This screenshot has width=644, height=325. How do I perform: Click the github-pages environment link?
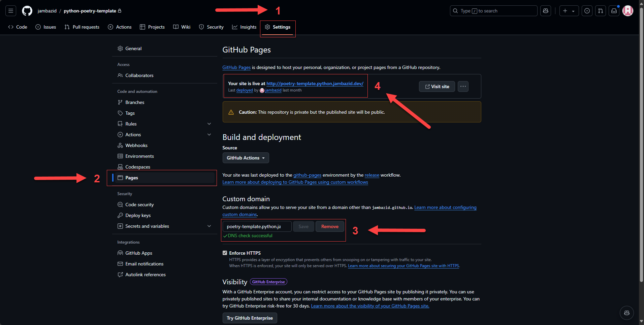click(307, 175)
